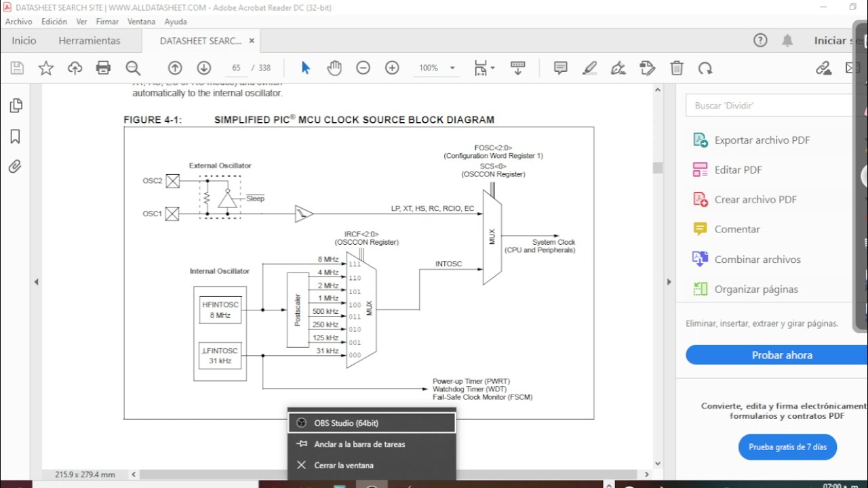Select the highlighter pen tool

click(589, 68)
